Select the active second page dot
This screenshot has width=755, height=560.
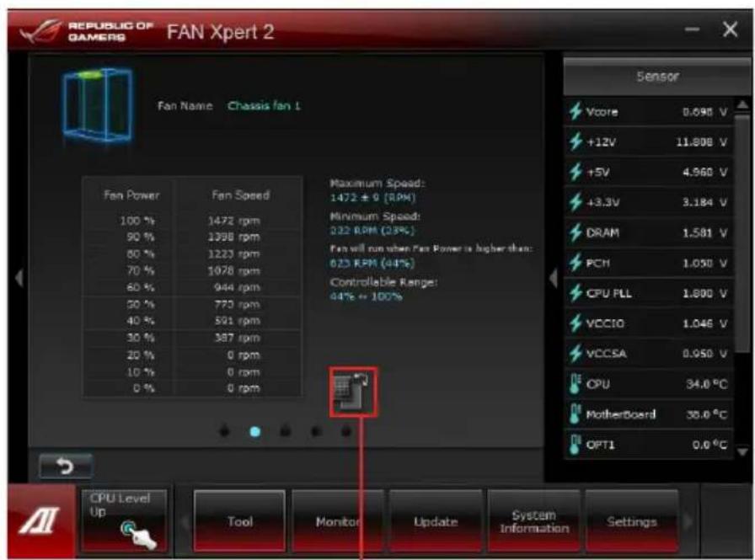point(255,431)
